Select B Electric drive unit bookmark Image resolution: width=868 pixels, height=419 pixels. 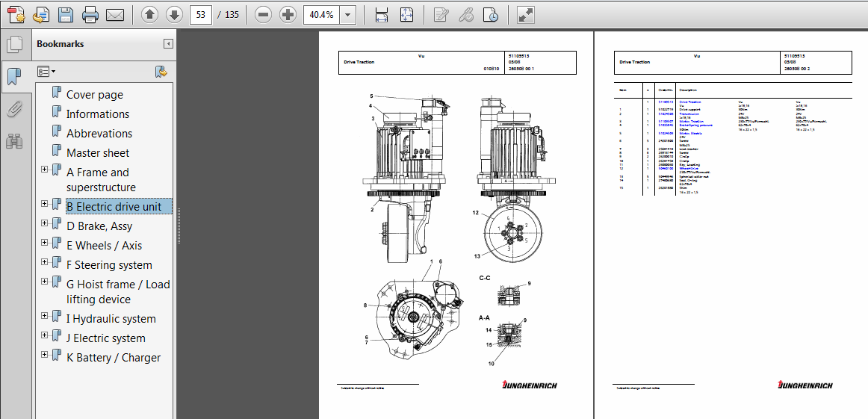[x=119, y=206]
